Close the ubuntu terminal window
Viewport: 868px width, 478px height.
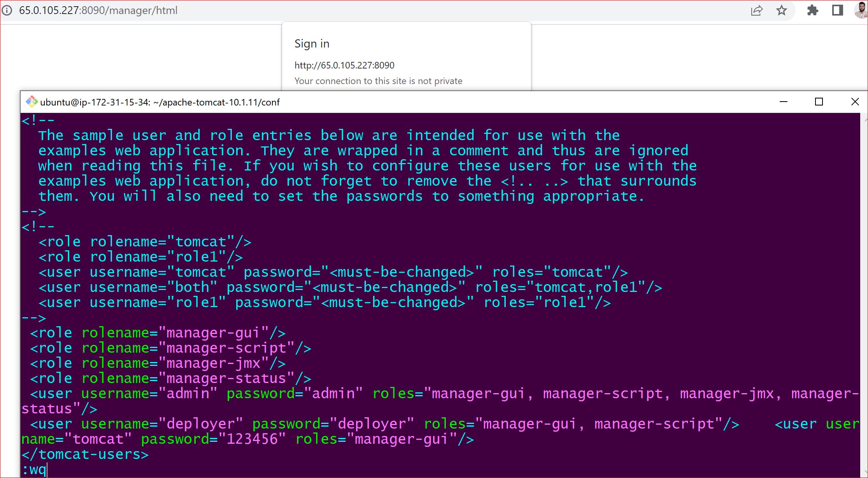click(855, 102)
